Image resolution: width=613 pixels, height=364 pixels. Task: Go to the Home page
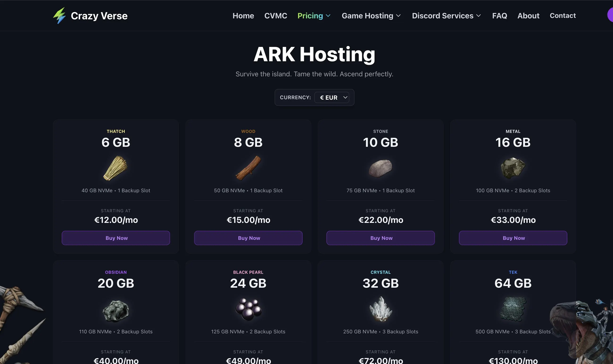(x=243, y=16)
